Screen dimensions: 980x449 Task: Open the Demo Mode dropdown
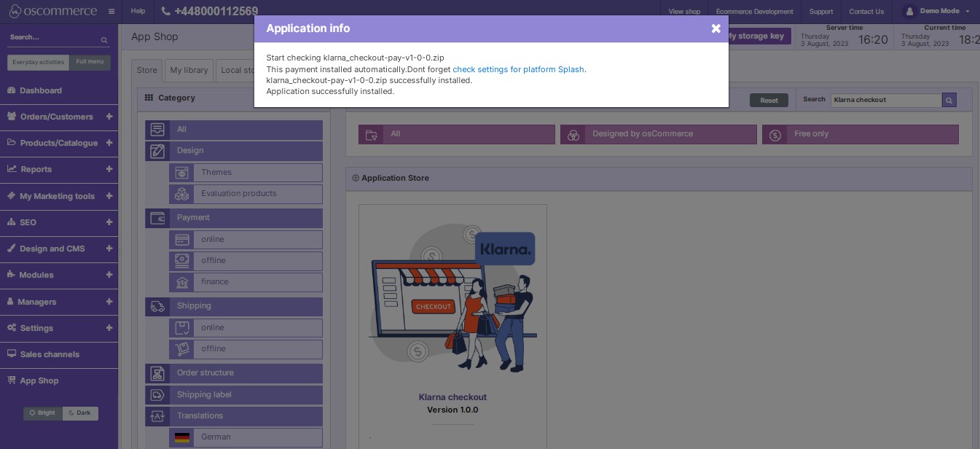tap(968, 12)
